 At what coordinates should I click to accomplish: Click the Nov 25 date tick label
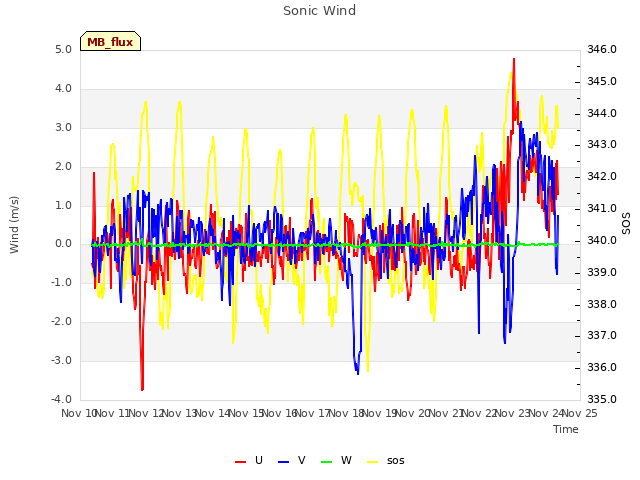coord(580,413)
